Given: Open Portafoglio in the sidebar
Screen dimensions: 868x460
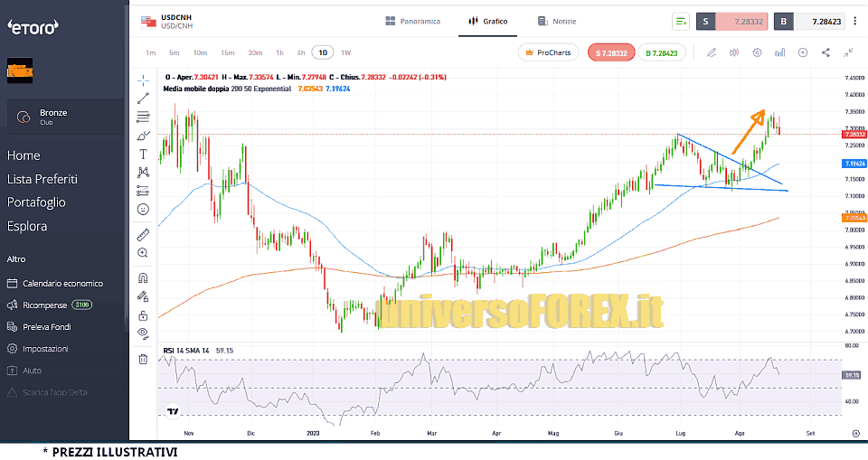Looking at the screenshot, I should point(36,202).
